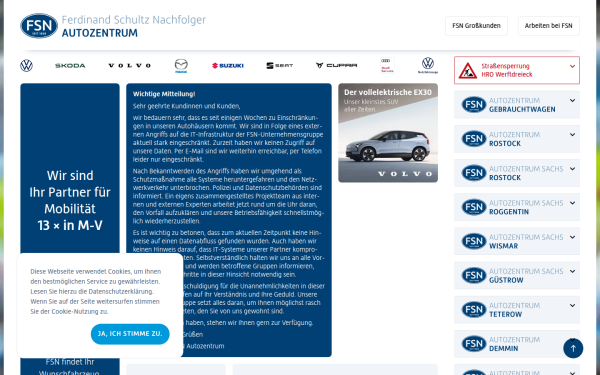This screenshot has height=375, width=600.
Task: Click Der vollelektrische EX30 headline
Action: pyautogui.click(x=388, y=92)
